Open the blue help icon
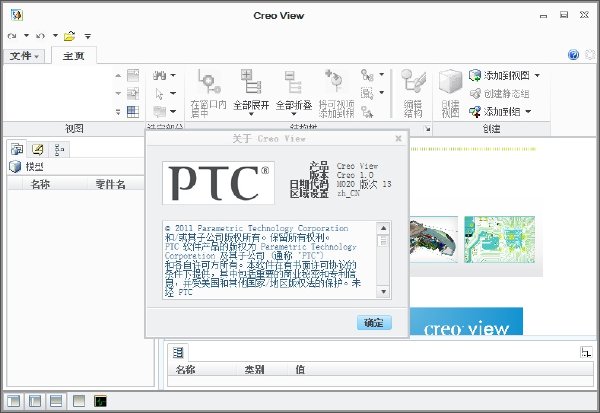This screenshot has height=413, width=600. click(573, 55)
